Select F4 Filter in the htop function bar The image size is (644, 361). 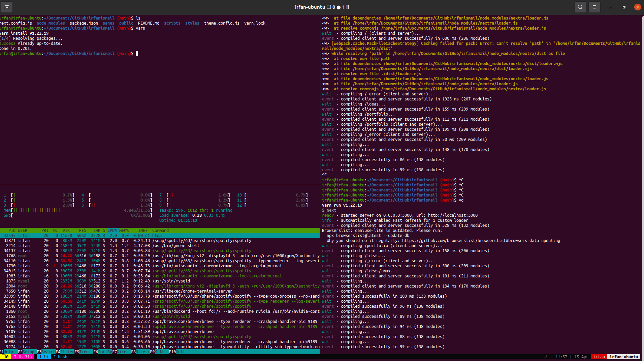(x=66, y=352)
